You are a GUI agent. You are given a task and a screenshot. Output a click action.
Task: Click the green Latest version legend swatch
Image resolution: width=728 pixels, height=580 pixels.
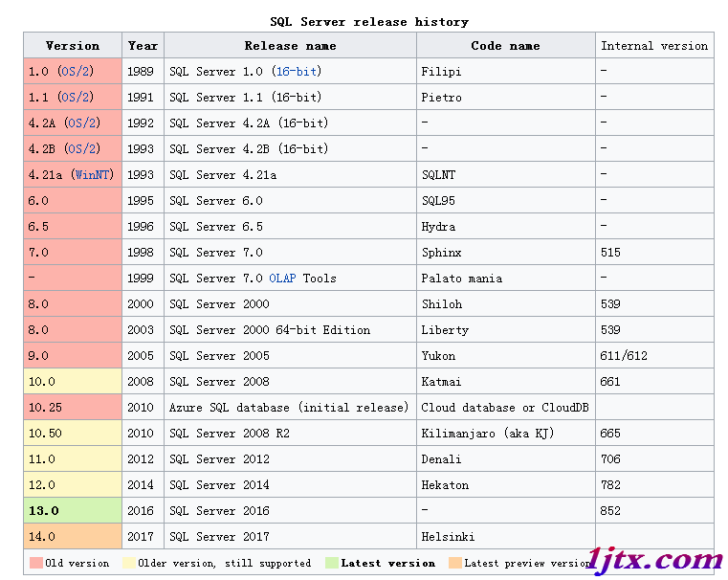click(332, 563)
